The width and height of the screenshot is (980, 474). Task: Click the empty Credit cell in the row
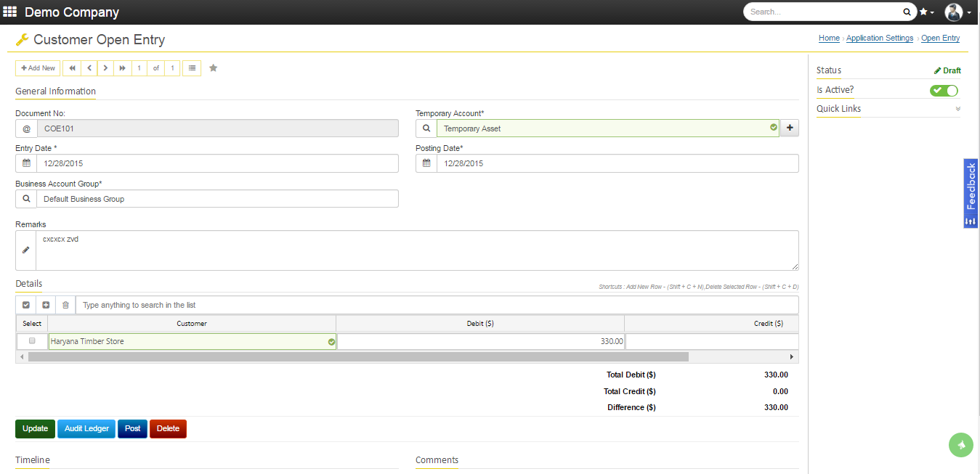point(712,341)
